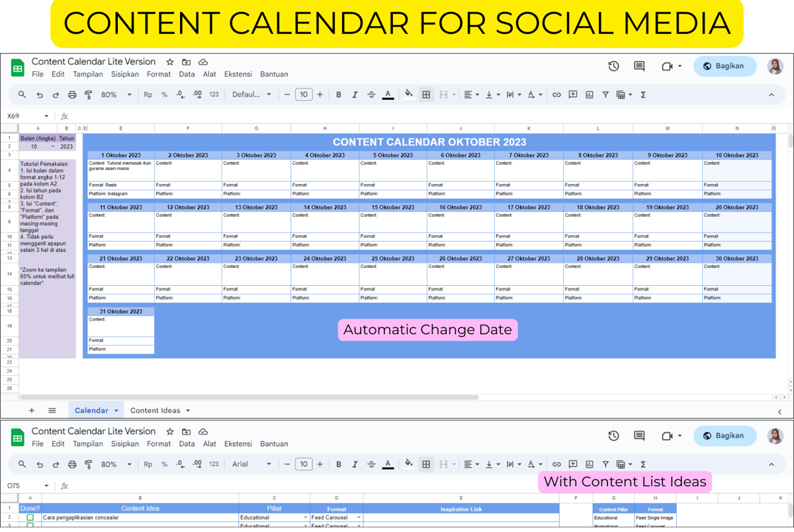Screen dimensions: 794x532
Task: Create a filter with the funnel icon
Action: (605, 95)
